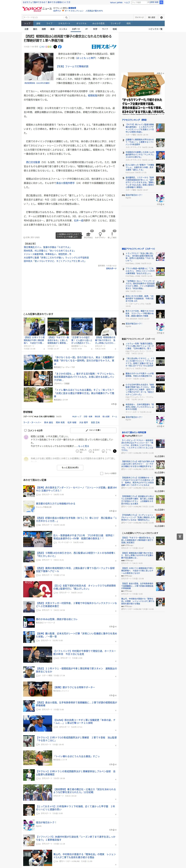Viewport: 186px width, 868px height.
Task: Open the 順位表 standings link
Action: [97, 416]
